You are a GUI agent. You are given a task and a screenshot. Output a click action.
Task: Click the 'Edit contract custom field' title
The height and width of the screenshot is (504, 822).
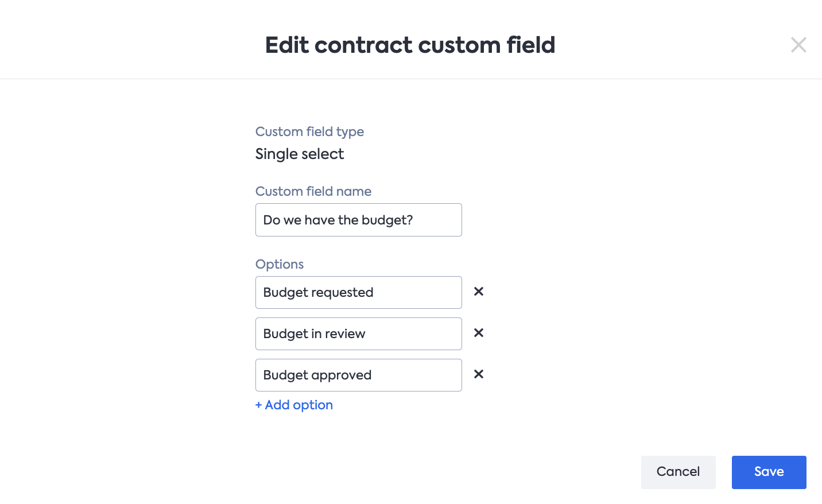tap(410, 45)
